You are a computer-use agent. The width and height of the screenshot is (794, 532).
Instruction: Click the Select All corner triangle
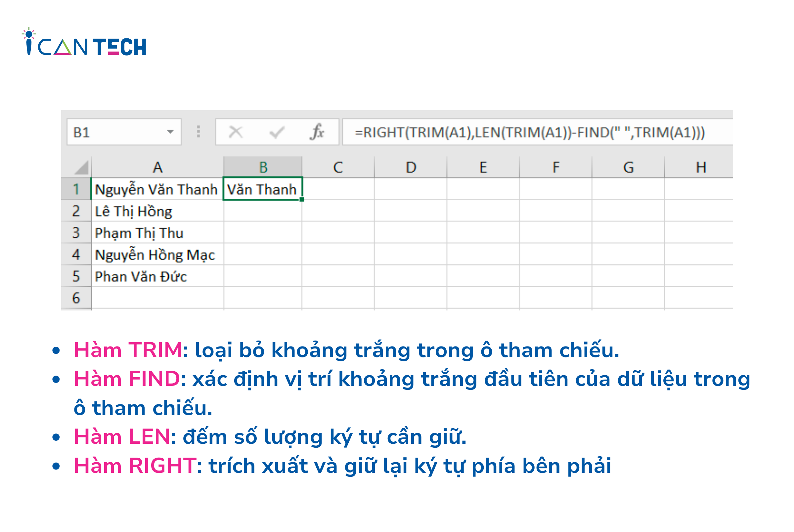(81, 168)
